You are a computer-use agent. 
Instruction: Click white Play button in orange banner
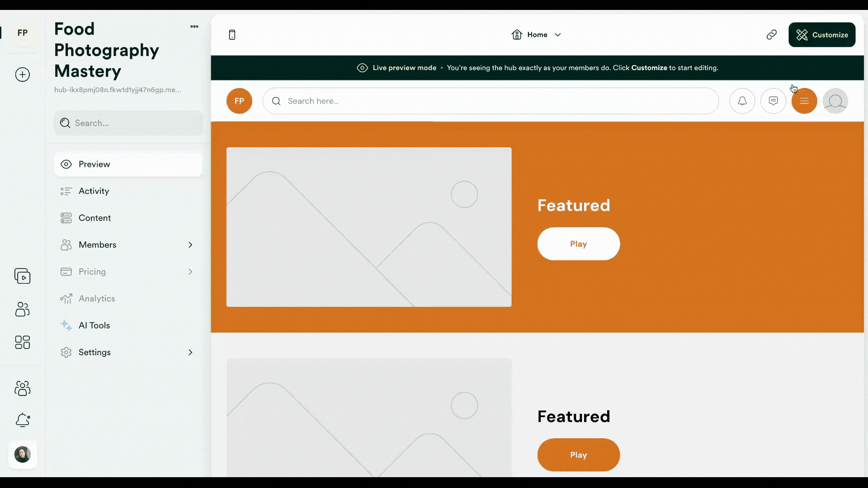[578, 244]
